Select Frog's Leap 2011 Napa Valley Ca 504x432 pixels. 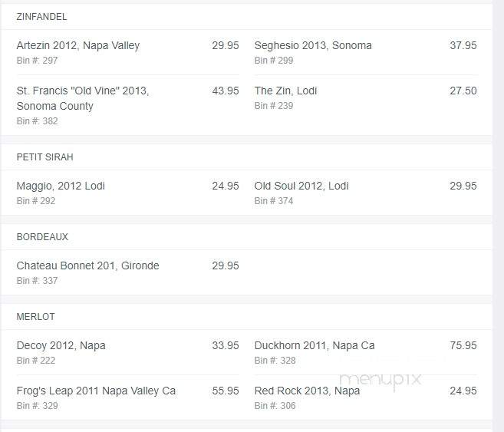pyautogui.click(x=96, y=391)
